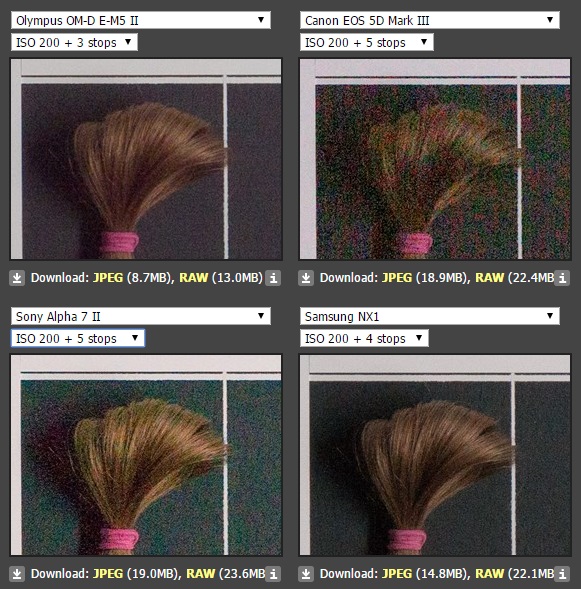This screenshot has width=581, height=589.
Task: Download the Samsung 22.1MB RAW file
Action: tap(489, 574)
